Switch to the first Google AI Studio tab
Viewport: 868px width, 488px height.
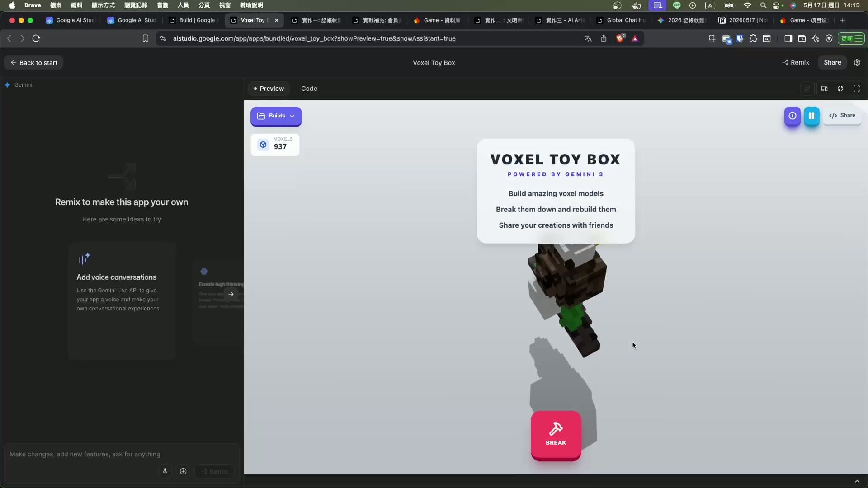[71, 20]
